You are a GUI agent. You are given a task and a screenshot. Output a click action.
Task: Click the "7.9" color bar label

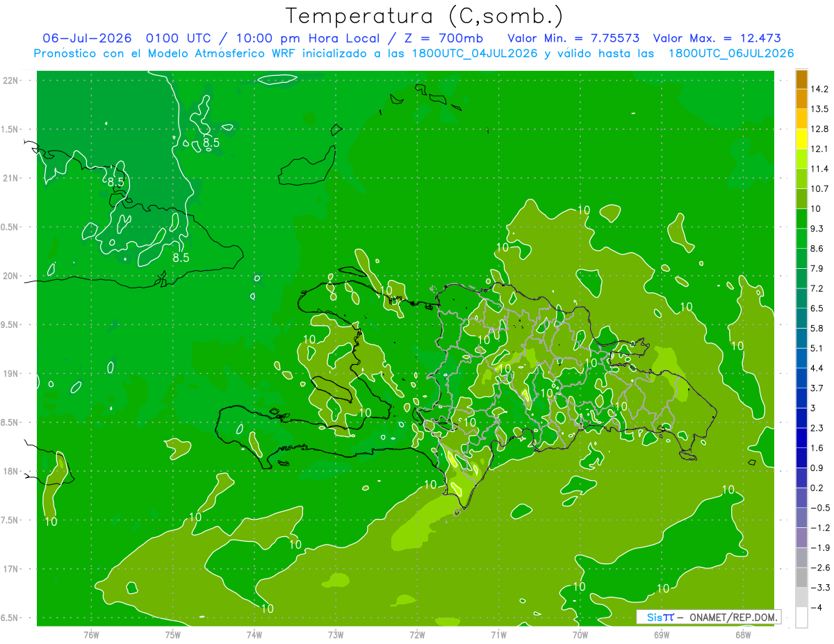click(817, 268)
